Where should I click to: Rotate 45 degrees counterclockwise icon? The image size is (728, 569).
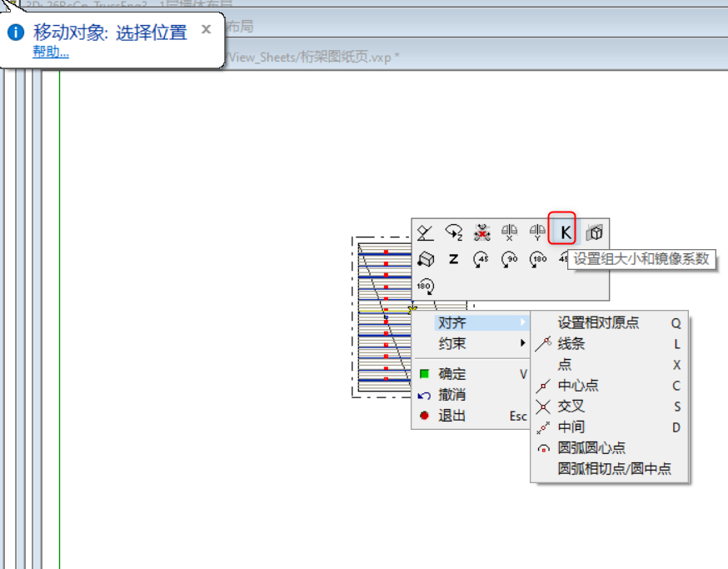(x=482, y=259)
